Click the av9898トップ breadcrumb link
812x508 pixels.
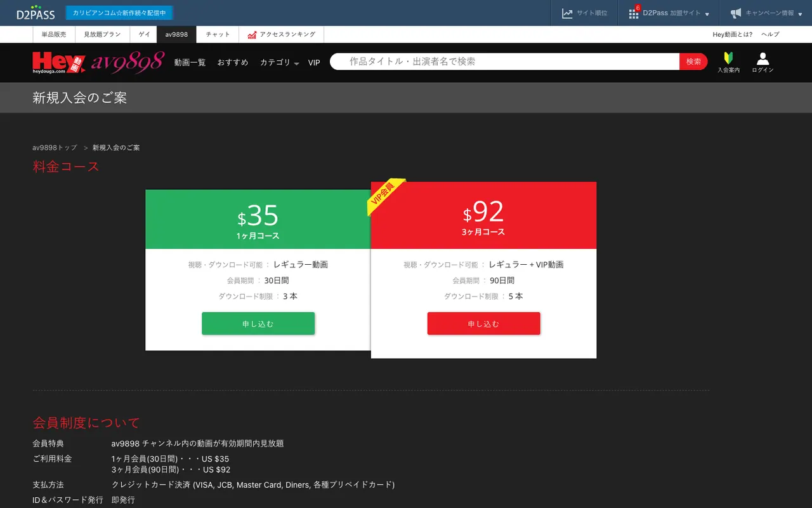click(x=55, y=147)
